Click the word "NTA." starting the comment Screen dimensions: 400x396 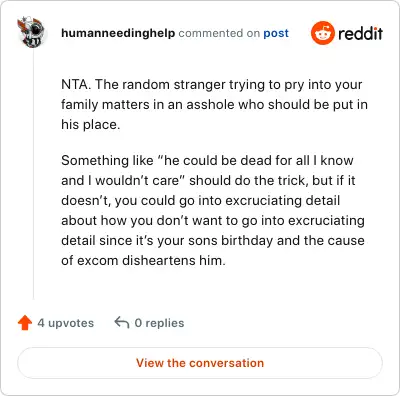[76, 84]
